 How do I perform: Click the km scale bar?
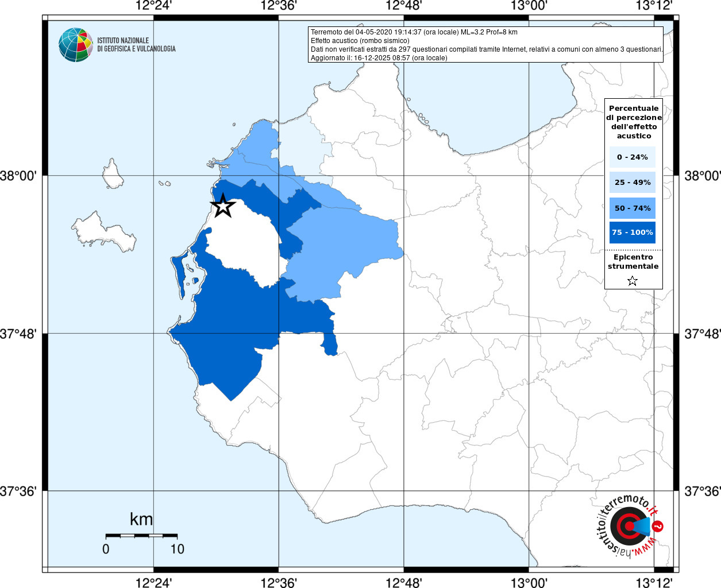coord(141,535)
